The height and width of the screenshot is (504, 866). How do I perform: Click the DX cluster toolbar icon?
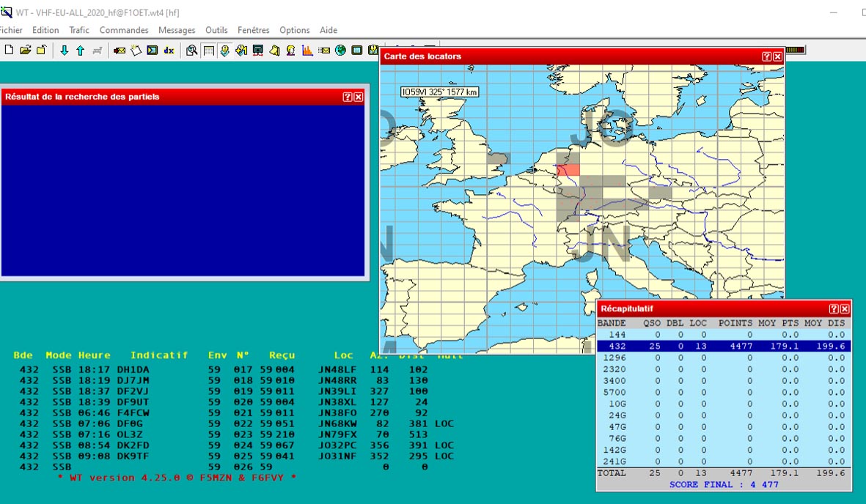point(169,51)
